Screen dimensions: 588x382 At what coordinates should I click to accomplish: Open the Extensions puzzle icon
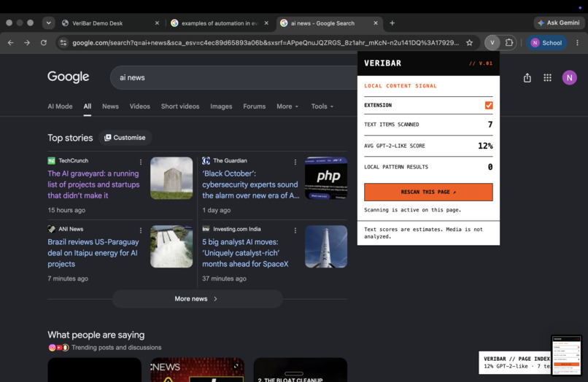(x=509, y=43)
